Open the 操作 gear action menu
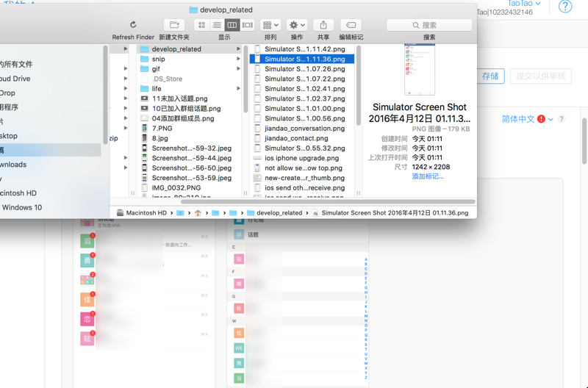The width and height of the screenshot is (588, 388). point(297,25)
